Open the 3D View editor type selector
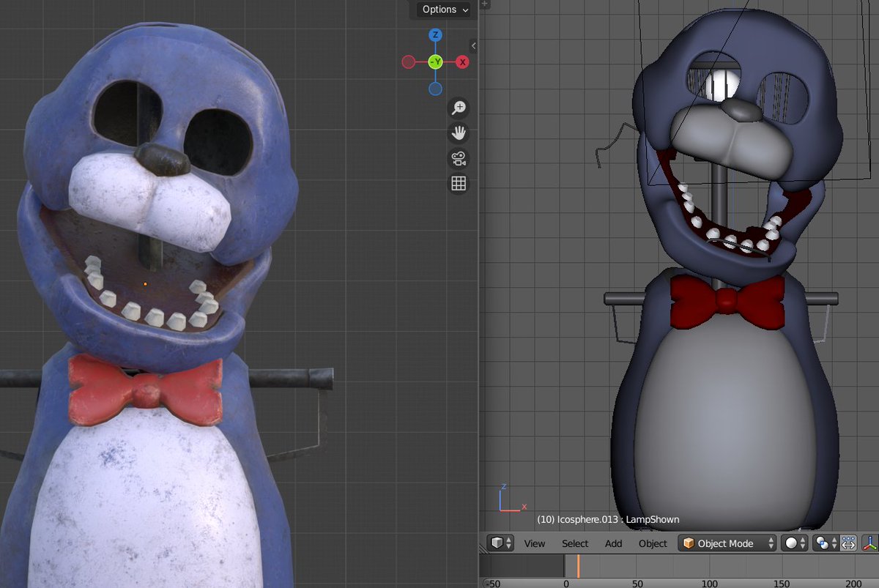Image resolution: width=879 pixels, height=588 pixels. (x=502, y=543)
